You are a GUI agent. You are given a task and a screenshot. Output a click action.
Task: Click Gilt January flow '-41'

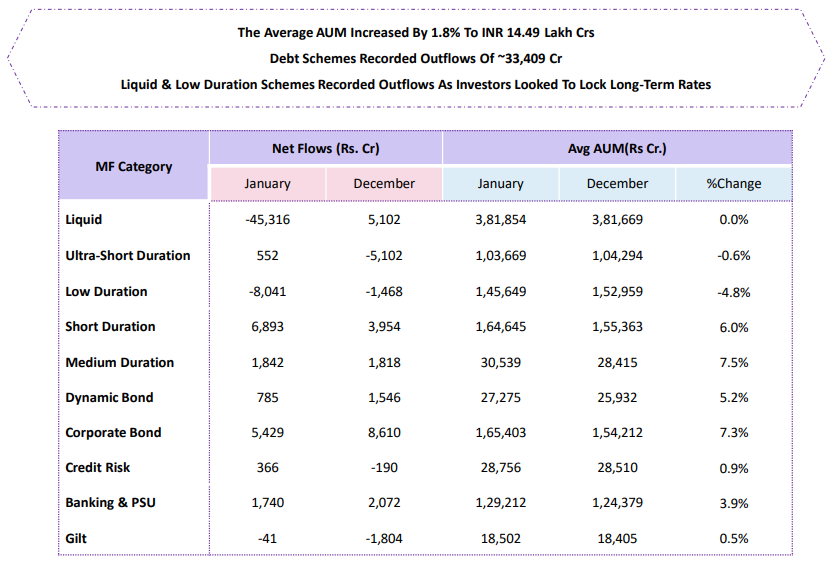click(267, 538)
